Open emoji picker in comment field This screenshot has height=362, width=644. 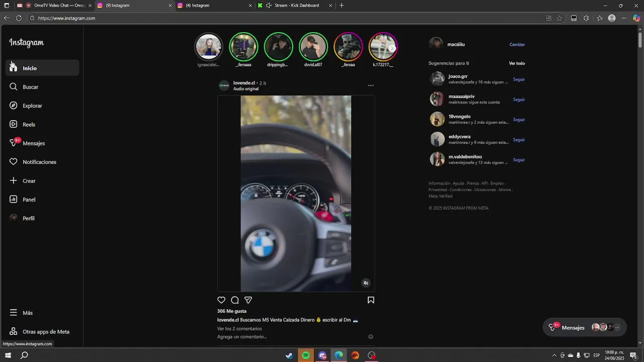[x=371, y=337]
